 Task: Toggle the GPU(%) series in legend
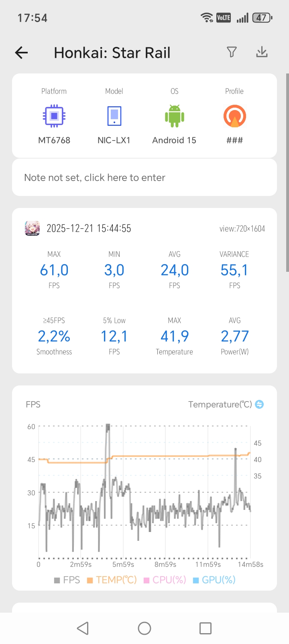214,580
